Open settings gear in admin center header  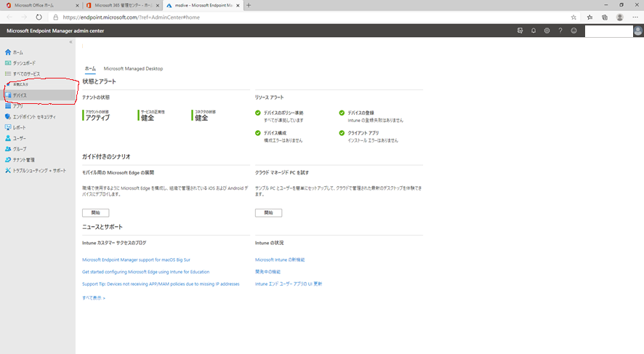point(547,31)
